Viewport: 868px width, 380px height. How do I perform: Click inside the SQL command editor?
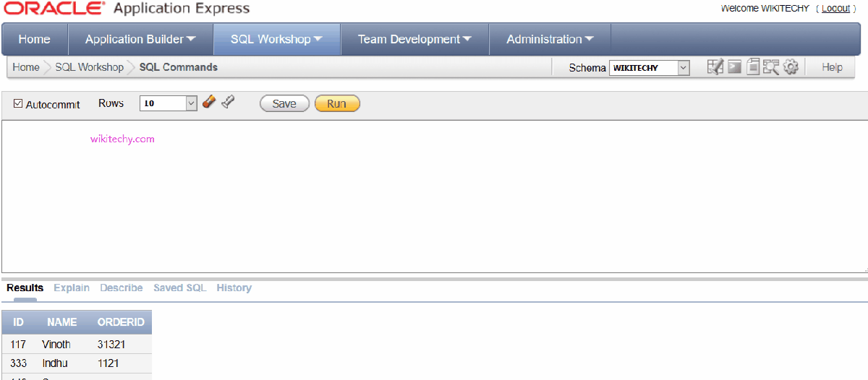click(434, 197)
